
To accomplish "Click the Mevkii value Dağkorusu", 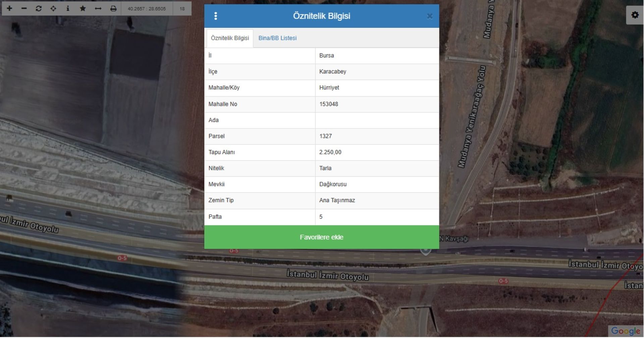I will [333, 184].
